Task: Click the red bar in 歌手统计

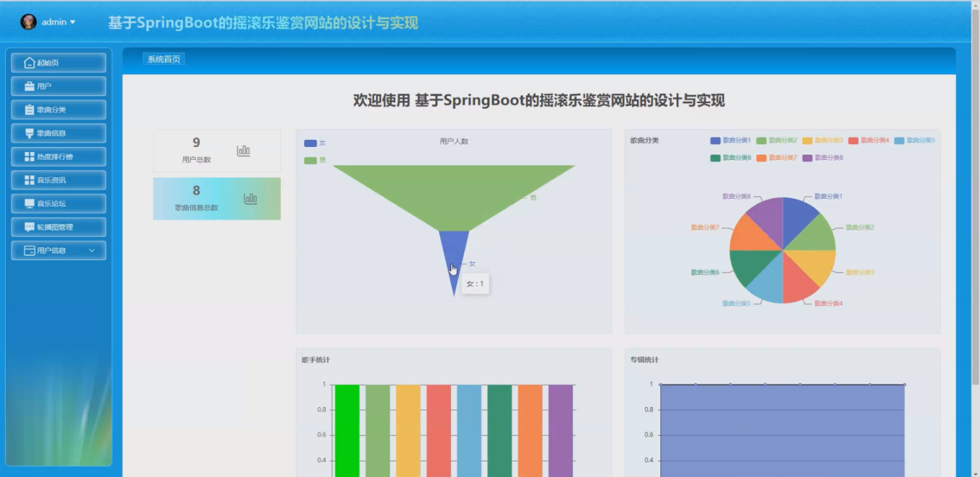Action: 438,430
